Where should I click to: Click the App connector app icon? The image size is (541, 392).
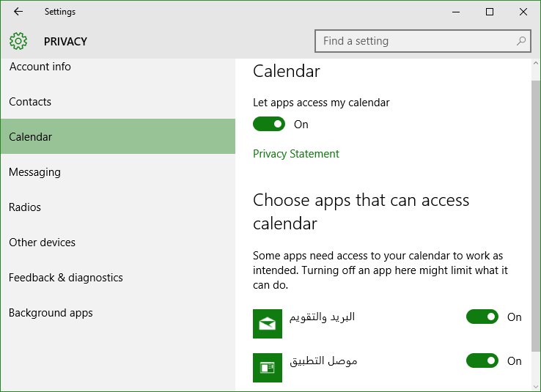pos(268,368)
